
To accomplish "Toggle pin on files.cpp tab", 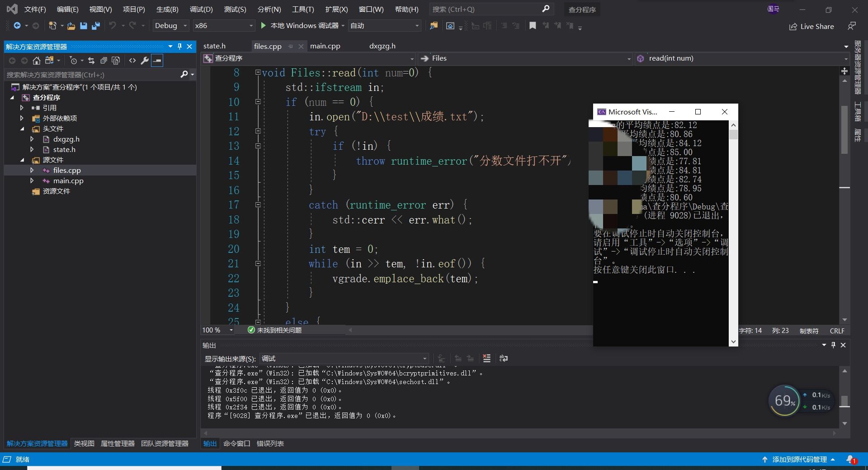I will [290, 46].
